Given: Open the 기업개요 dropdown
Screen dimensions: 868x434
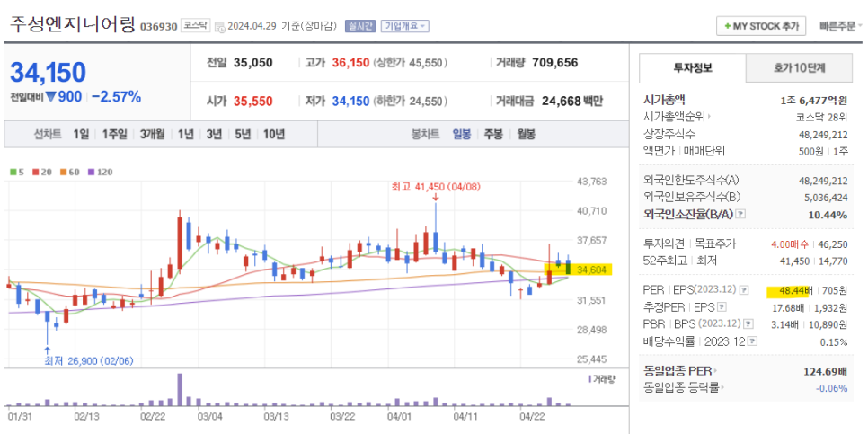Looking at the screenshot, I should pyautogui.click(x=404, y=26).
